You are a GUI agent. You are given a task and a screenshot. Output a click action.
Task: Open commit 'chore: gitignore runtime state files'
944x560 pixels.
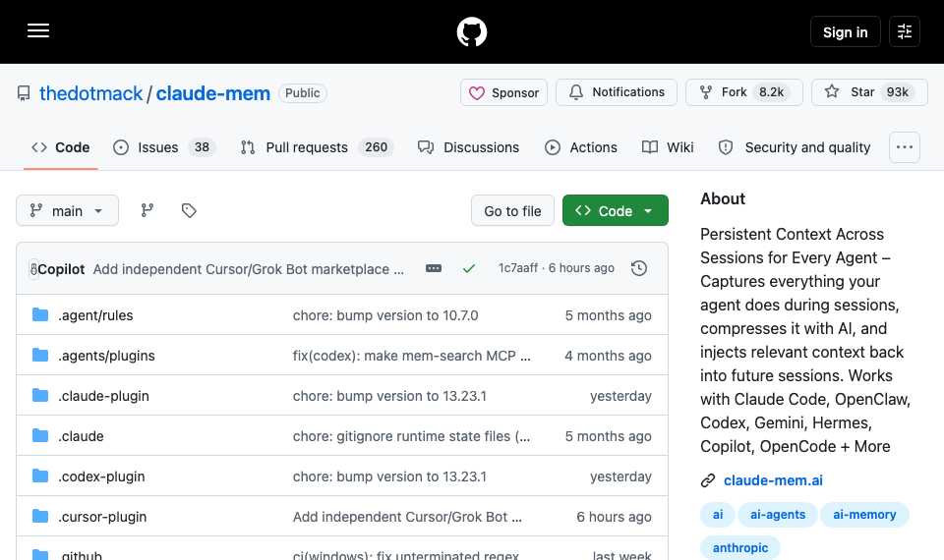412,436
